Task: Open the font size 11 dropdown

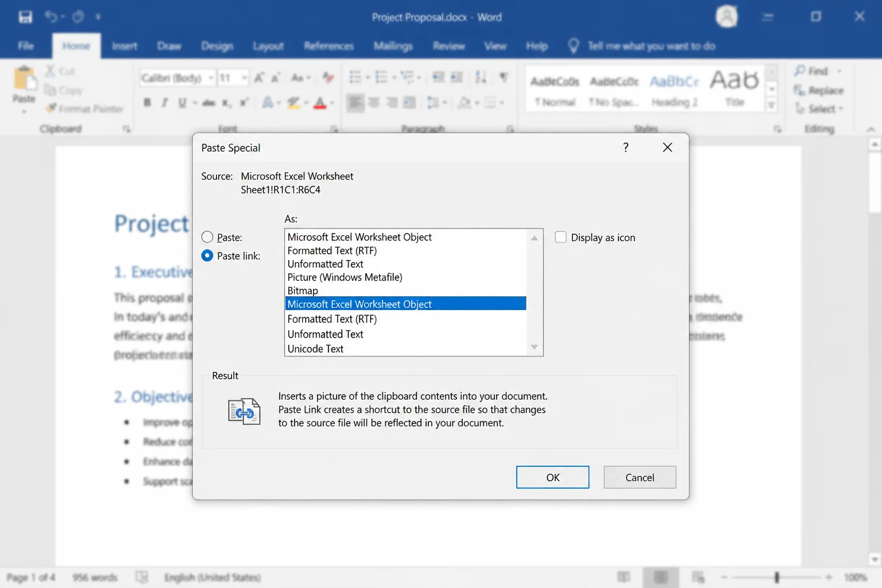Action: coord(244,78)
